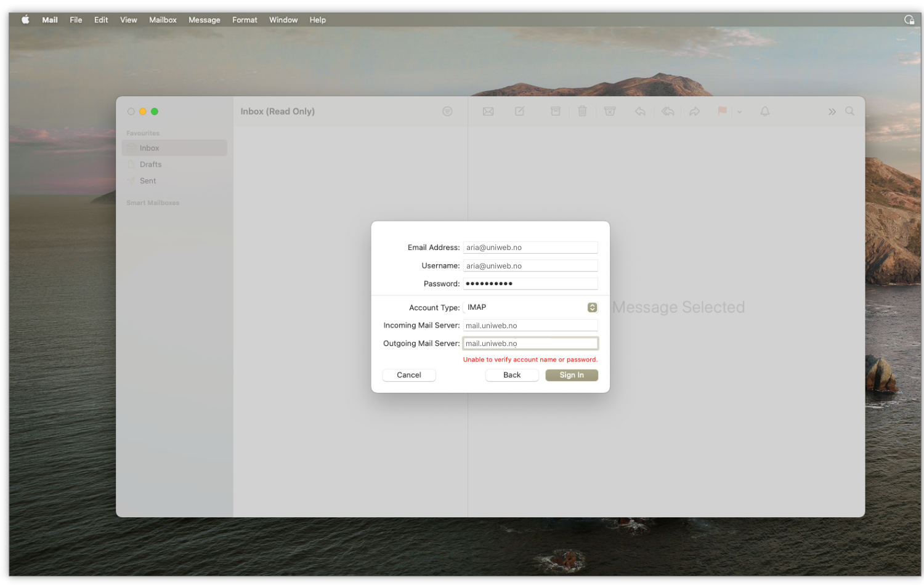The height and width of the screenshot is (585, 924).
Task: Minimize the Mail window with yellow button
Action: click(143, 111)
